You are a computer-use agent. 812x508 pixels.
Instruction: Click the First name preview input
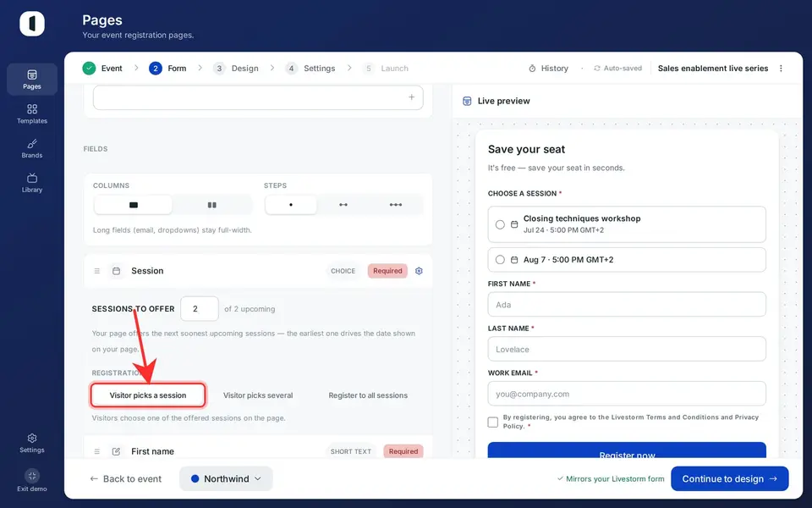coord(627,305)
